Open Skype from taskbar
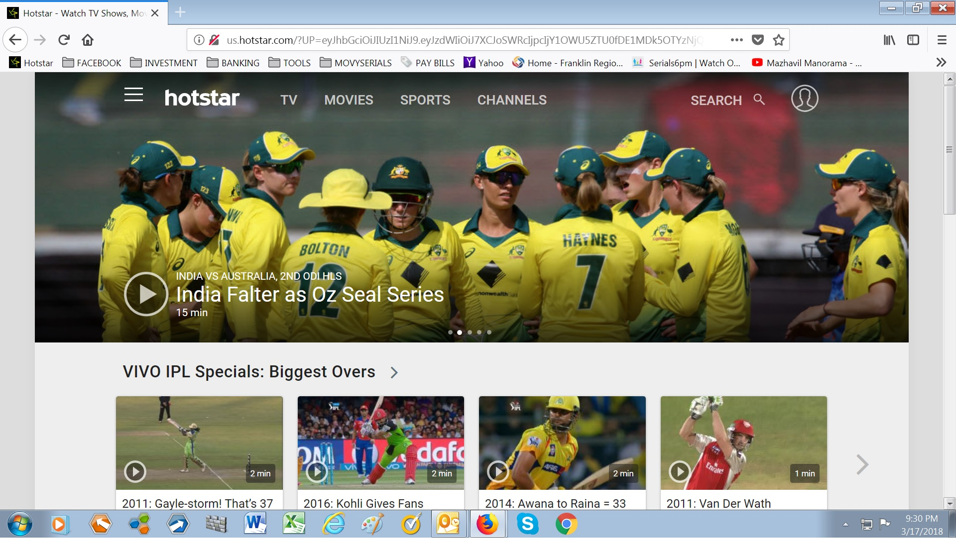The height and width of the screenshot is (560, 956). click(x=527, y=524)
